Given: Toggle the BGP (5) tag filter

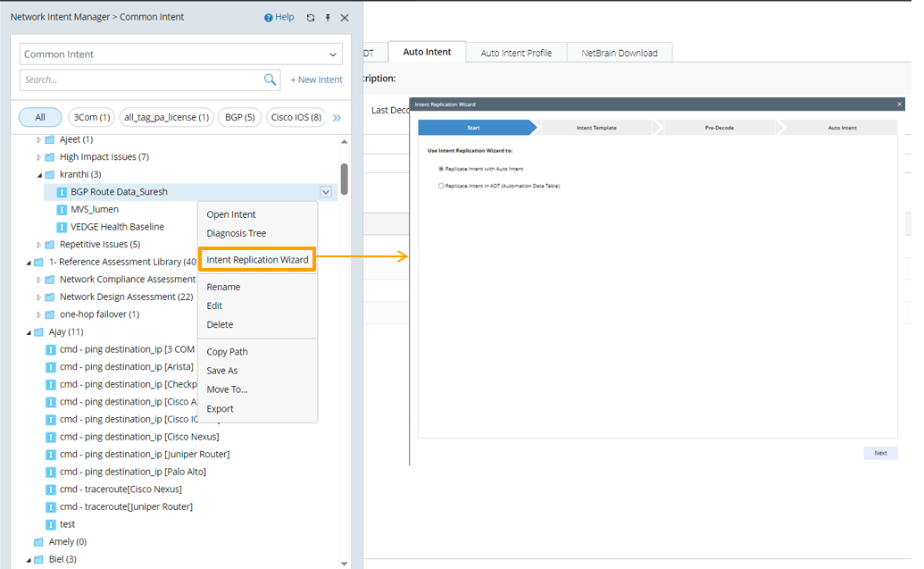Looking at the screenshot, I should click(238, 117).
